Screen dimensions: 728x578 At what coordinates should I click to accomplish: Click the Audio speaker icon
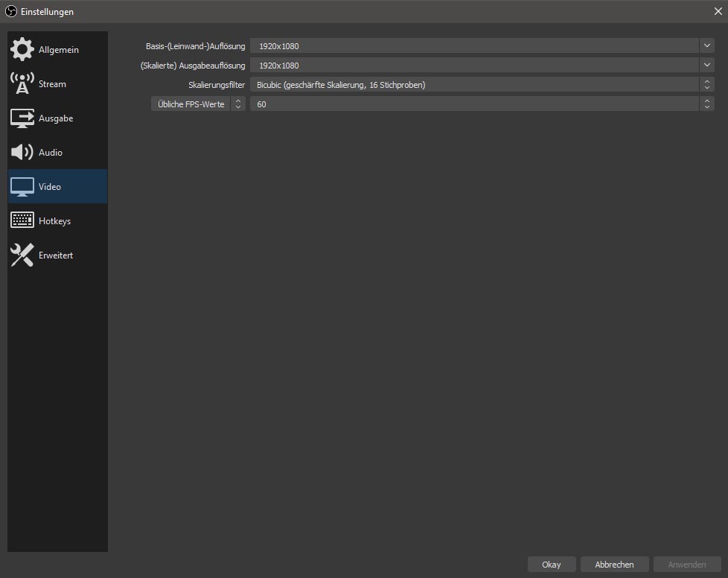pos(22,153)
